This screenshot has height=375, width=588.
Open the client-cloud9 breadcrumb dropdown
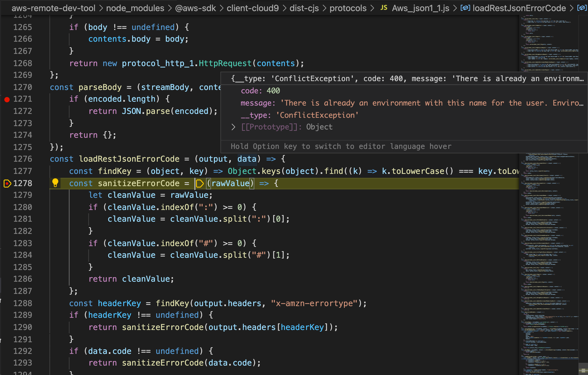click(x=253, y=8)
